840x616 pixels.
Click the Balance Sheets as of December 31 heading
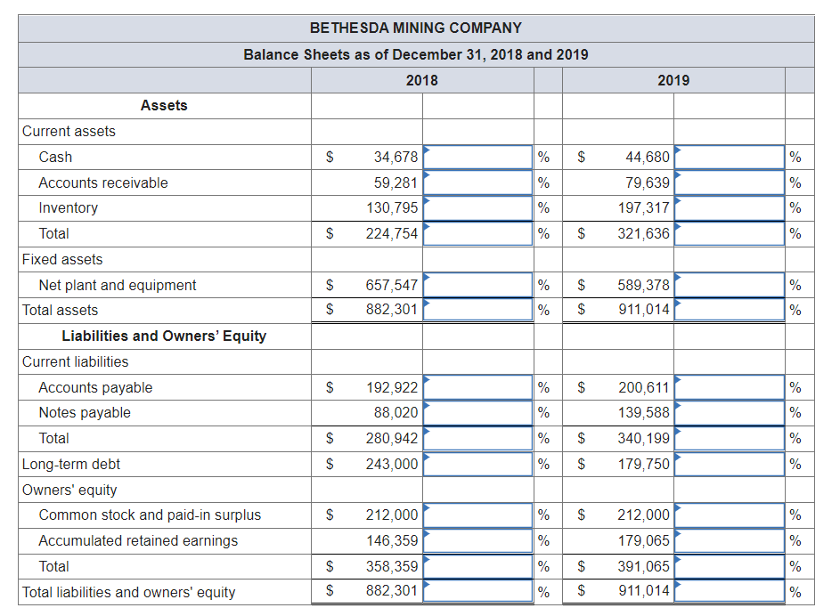coord(416,54)
